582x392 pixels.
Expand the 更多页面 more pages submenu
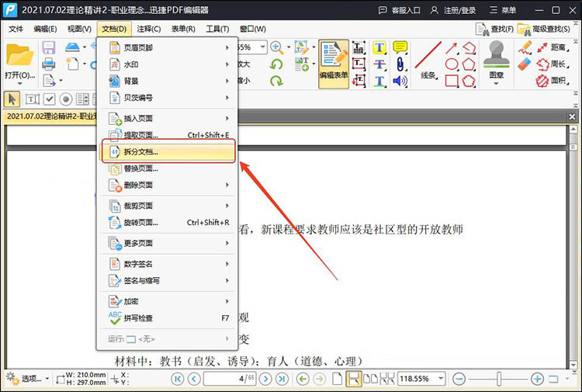(168, 243)
